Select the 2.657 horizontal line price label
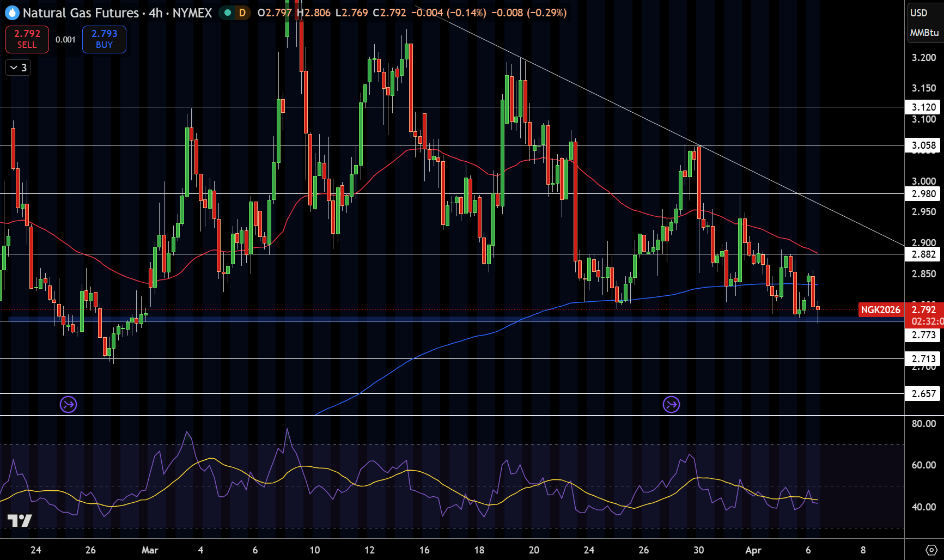Screen dimensions: 944x560 tap(923, 394)
